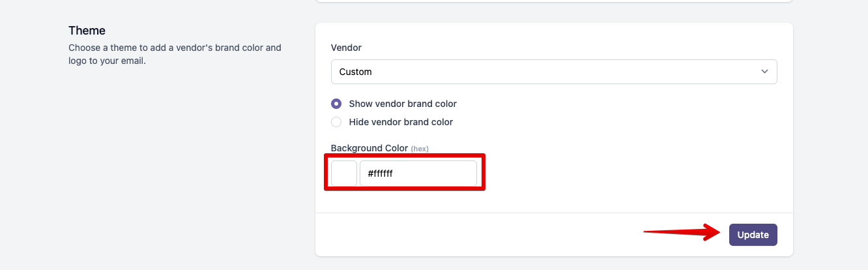Click the card panel above the Theme card
868x270 pixels.
[553, 1]
